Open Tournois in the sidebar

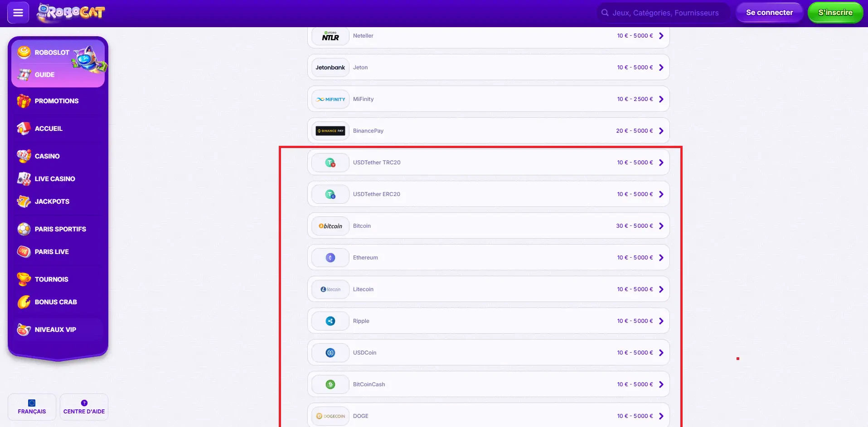click(51, 279)
